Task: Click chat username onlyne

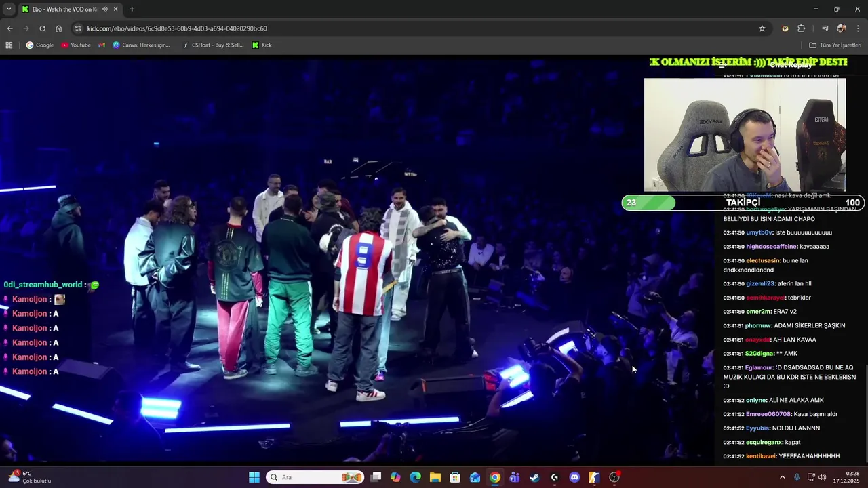Action: [x=756, y=401]
